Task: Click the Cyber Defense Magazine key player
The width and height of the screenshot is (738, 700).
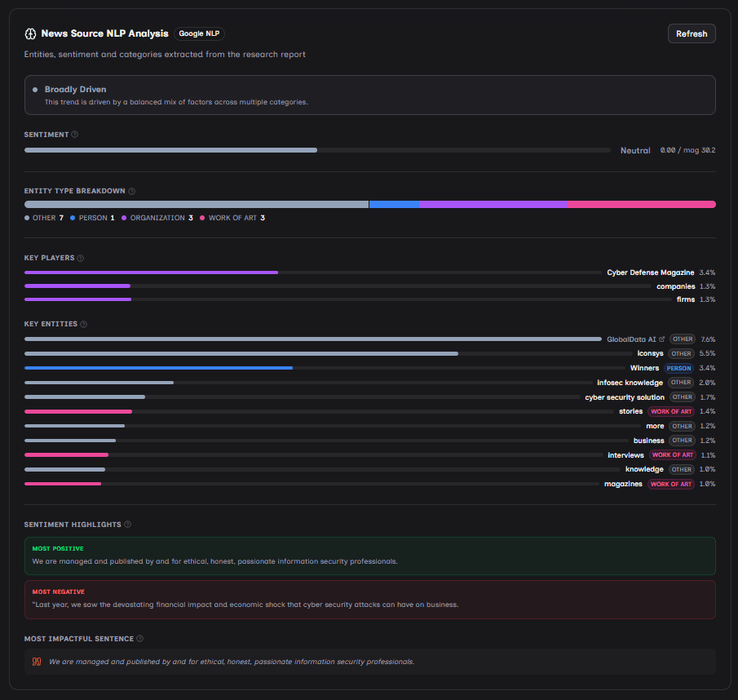Action: pos(650,272)
